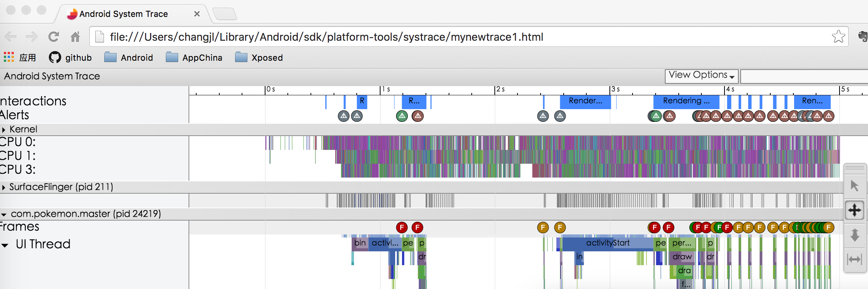Select the first red F frame marker
868x289 pixels.
402,228
